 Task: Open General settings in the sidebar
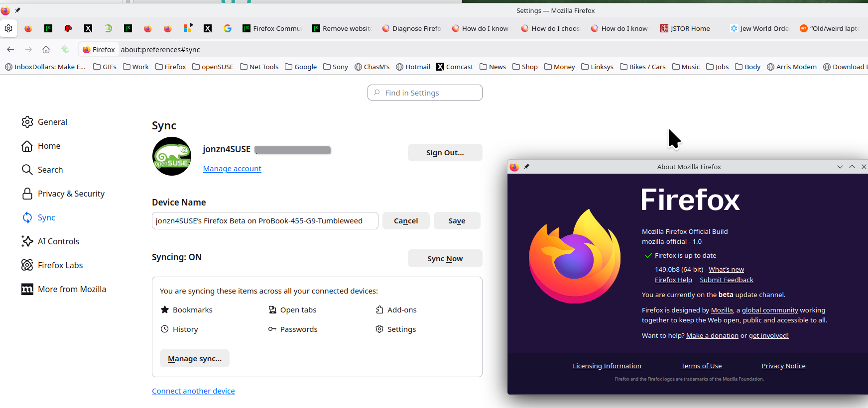(44, 122)
